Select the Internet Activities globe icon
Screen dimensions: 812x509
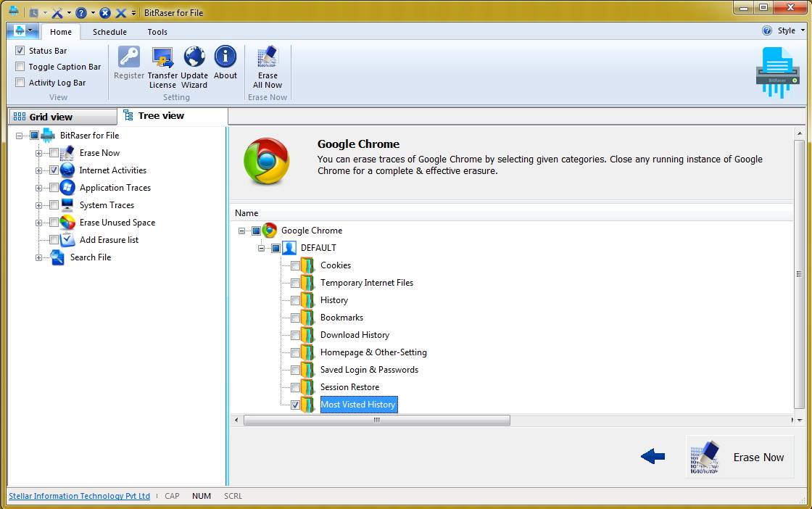[67, 170]
